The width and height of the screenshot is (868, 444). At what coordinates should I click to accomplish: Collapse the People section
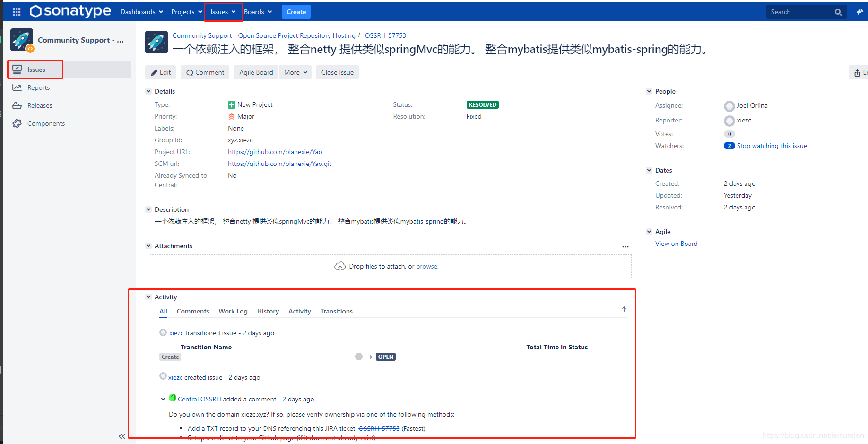pos(649,91)
